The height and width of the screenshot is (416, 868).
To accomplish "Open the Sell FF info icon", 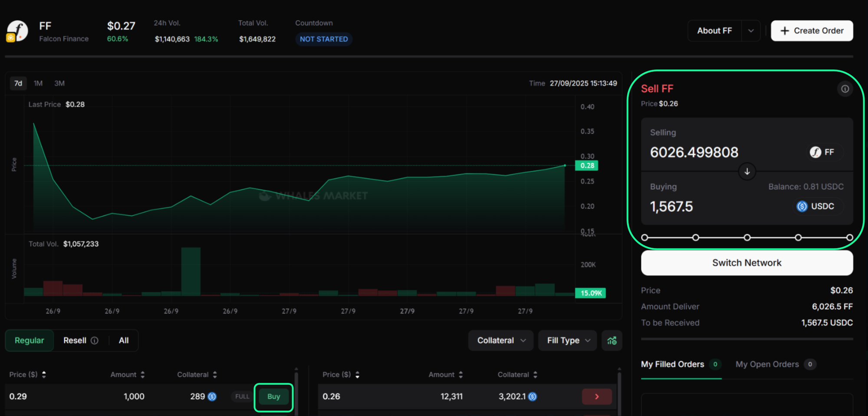I will [845, 89].
